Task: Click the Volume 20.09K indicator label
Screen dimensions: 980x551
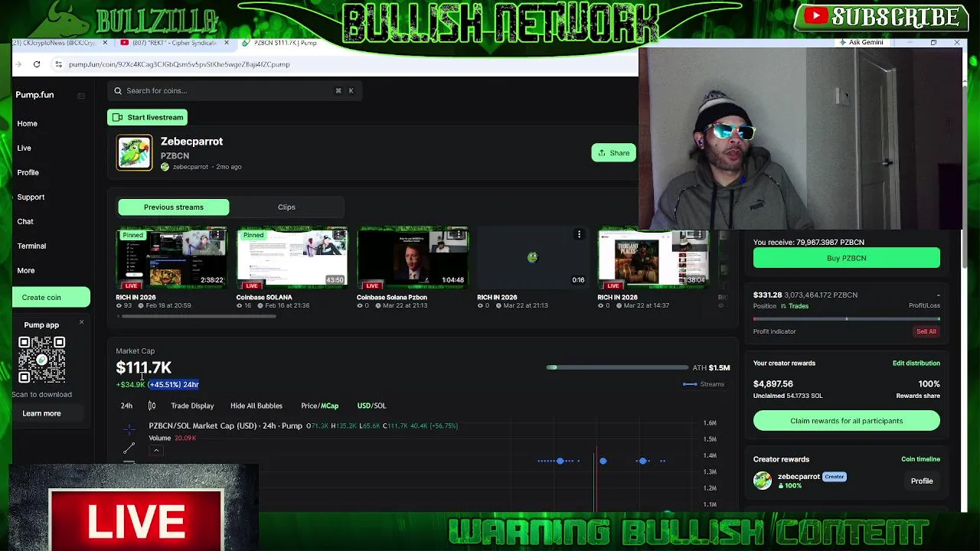Action: point(172,439)
